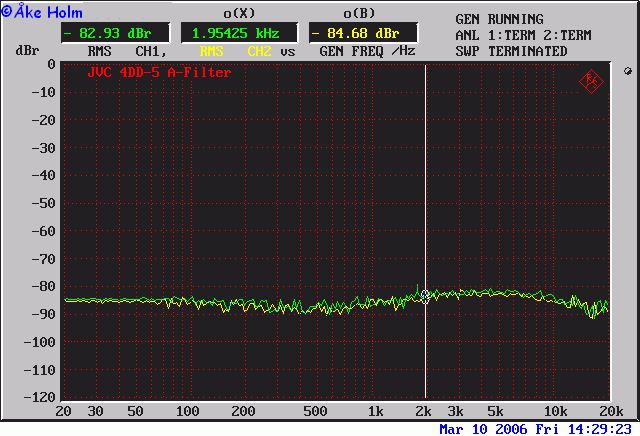Click the 20 label on the frequency axis

point(63,411)
